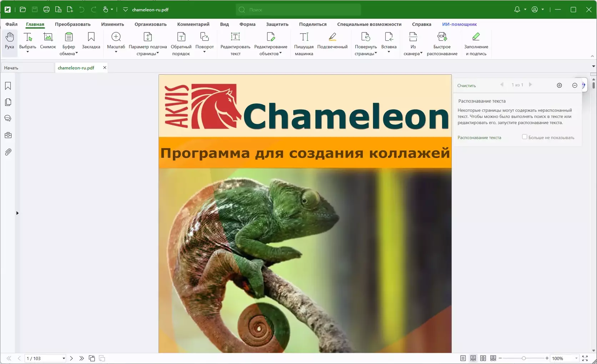The image size is (597, 364).
Task: Check the Больше не показывать checkbox
Action: [x=525, y=137]
